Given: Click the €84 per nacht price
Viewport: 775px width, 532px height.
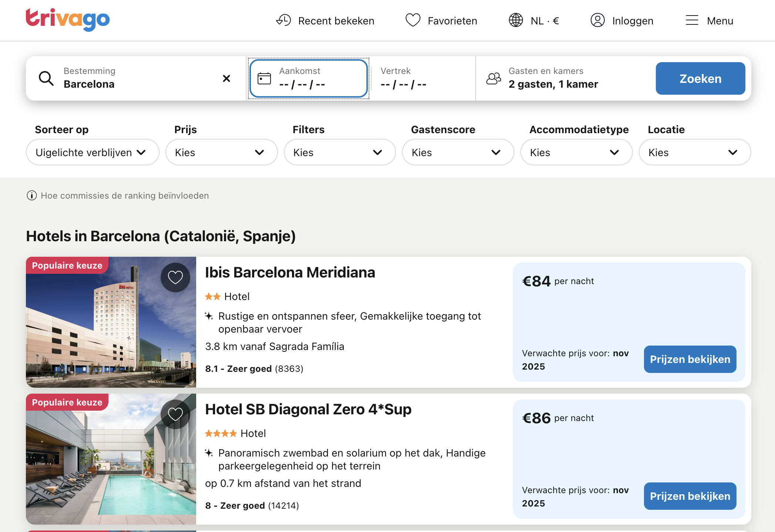Looking at the screenshot, I should [558, 281].
